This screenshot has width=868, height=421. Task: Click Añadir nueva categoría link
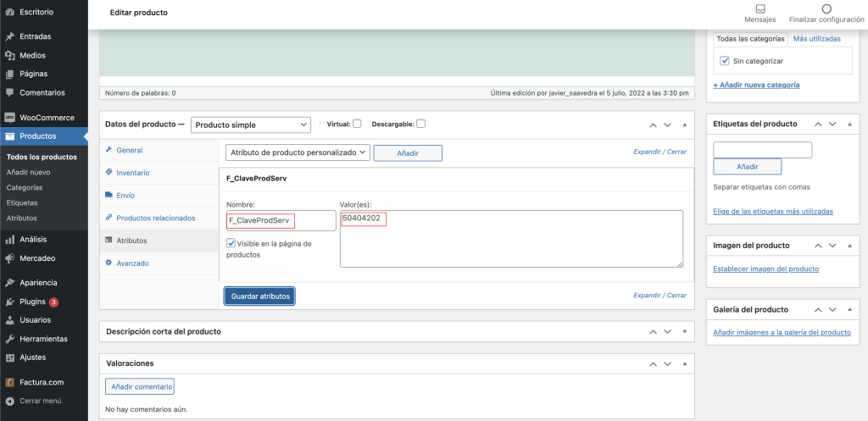click(756, 86)
